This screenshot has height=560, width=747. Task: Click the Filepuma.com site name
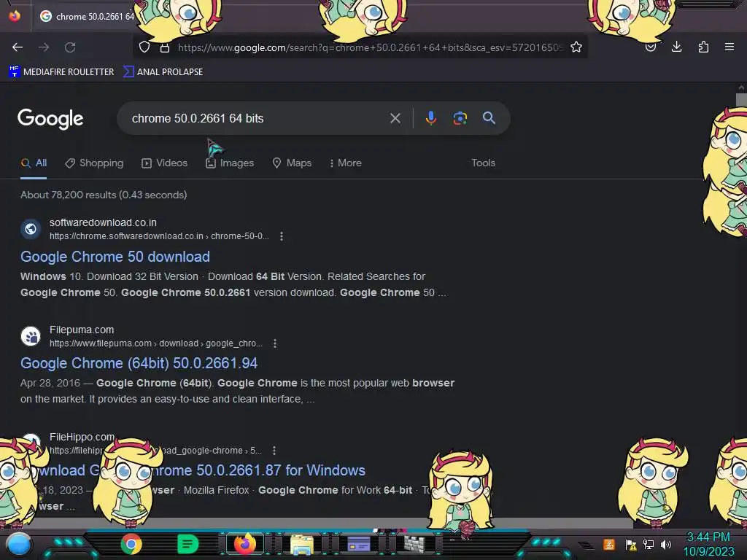[x=82, y=330]
